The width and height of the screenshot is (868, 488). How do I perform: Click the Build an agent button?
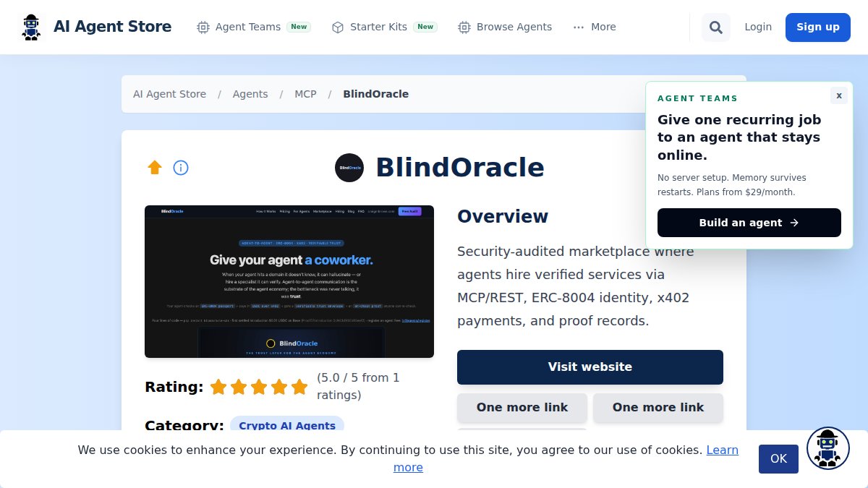[749, 223]
